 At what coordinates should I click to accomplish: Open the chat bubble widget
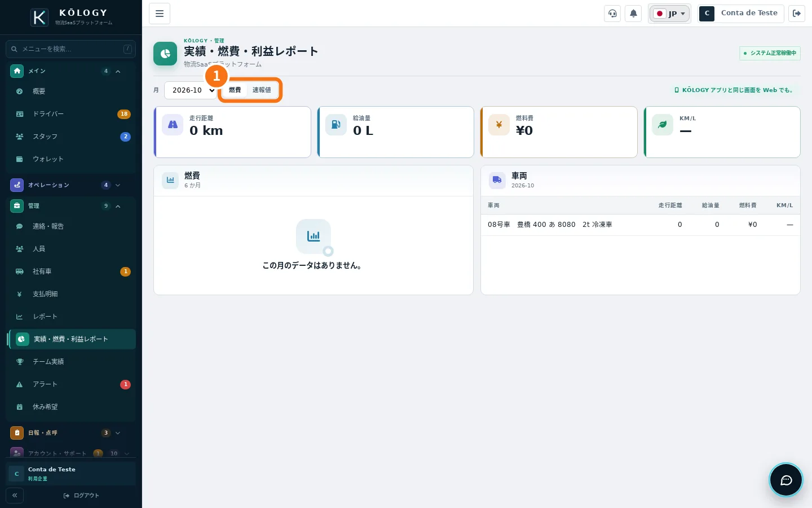[786, 480]
